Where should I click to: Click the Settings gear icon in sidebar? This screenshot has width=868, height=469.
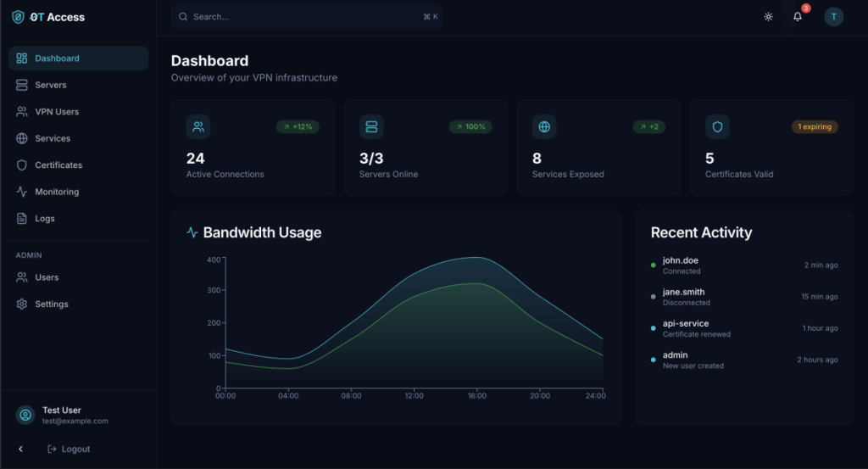[x=22, y=304]
